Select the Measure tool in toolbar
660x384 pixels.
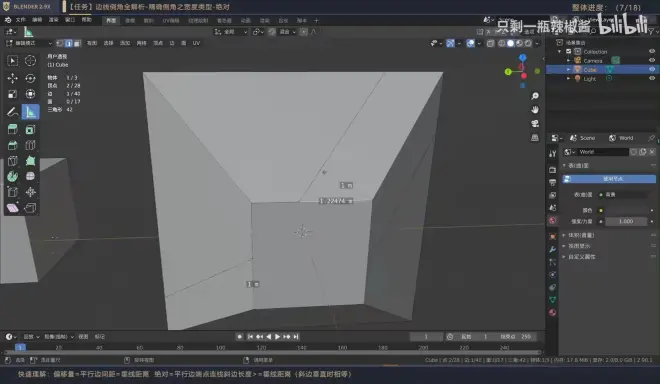coord(30,112)
